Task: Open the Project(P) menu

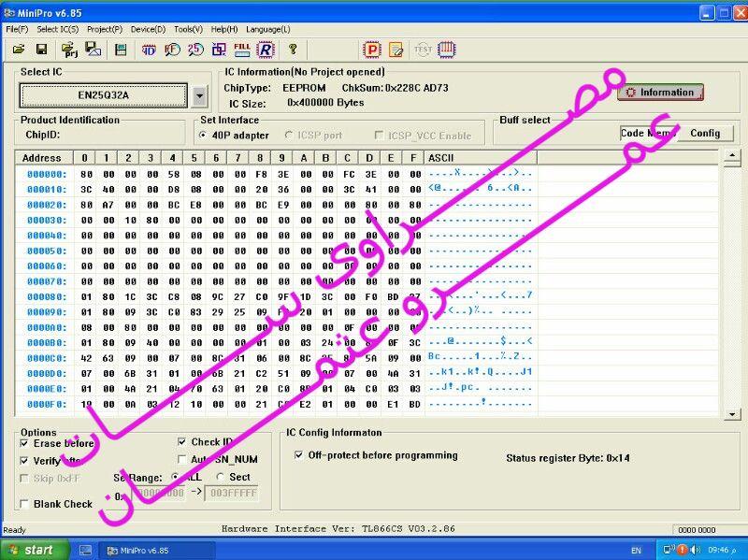Action: click(105, 30)
